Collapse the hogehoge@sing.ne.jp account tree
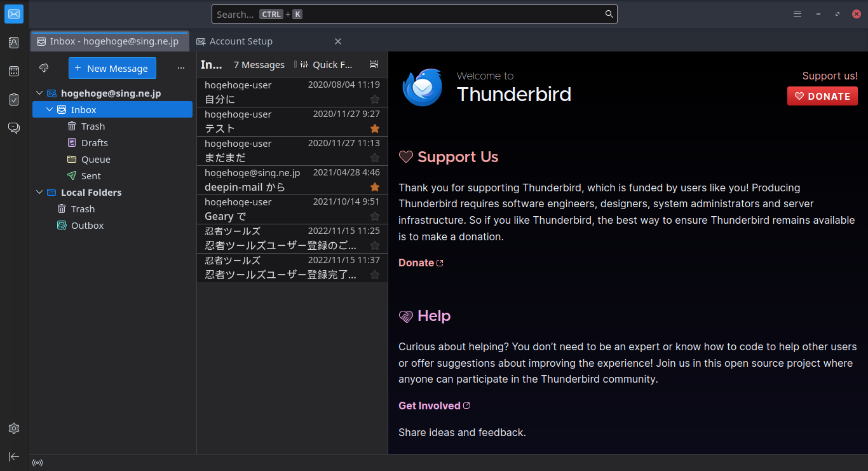 click(x=39, y=93)
